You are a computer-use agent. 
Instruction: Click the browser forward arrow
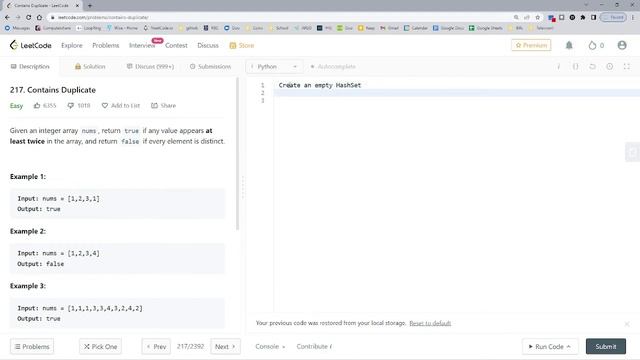point(18,17)
